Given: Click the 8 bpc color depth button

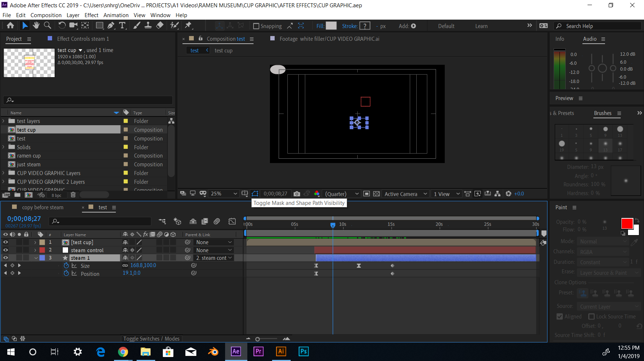Looking at the screenshot, I should pos(56,195).
